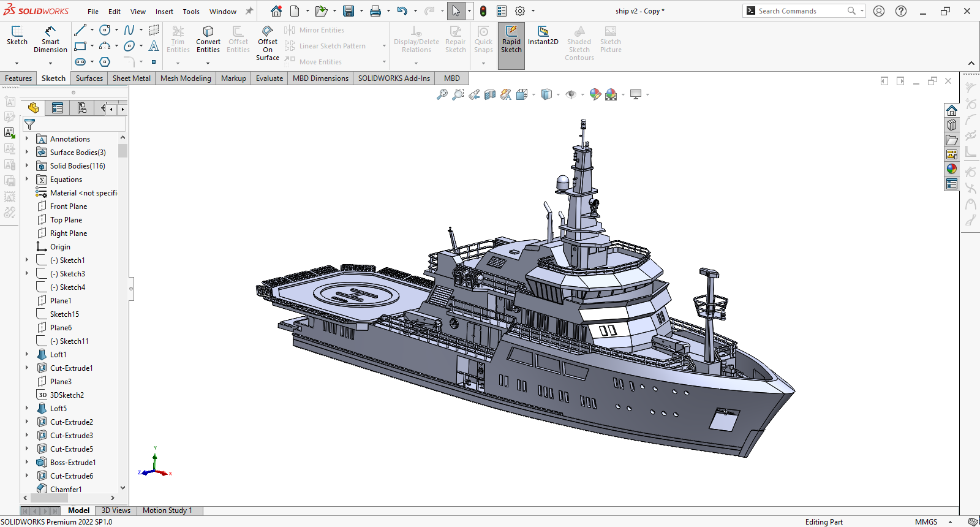Screen dimensions: 980x527
Task: Click the Smart Dimension tool
Action: pyautogui.click(x=50, y=40)
